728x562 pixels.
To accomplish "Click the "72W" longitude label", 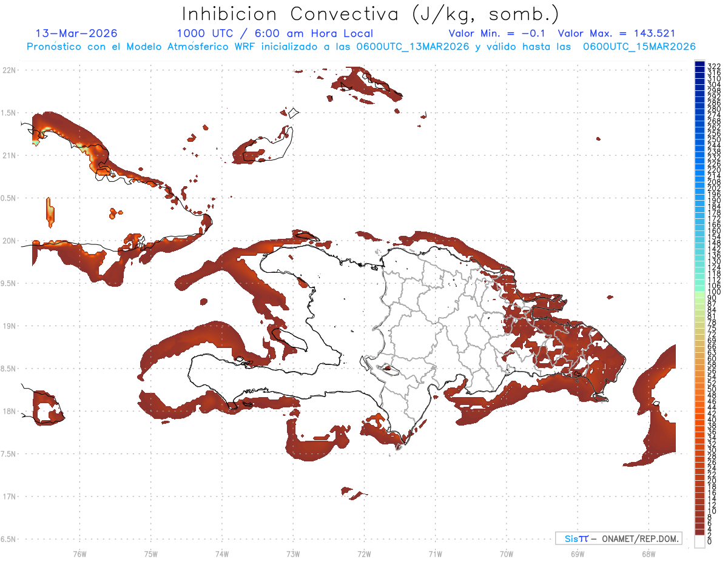I will (364, 554).
